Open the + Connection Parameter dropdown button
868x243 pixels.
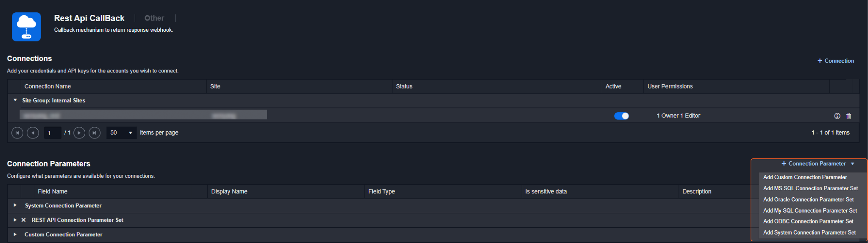818,164
